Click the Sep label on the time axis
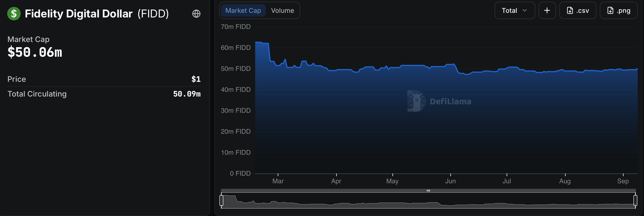Viewport: 644px width, 216px height. click(x=623, y=181)
